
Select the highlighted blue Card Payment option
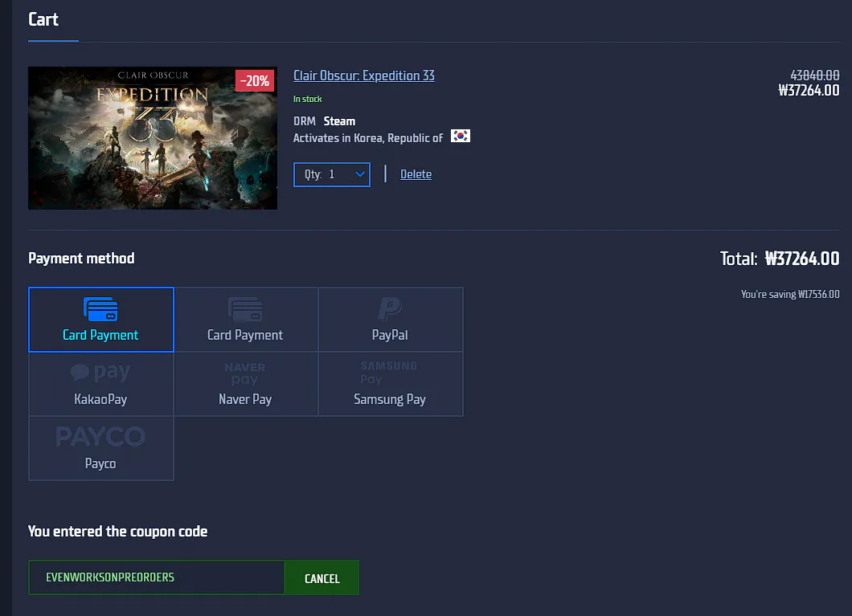(x=101, y=320)
